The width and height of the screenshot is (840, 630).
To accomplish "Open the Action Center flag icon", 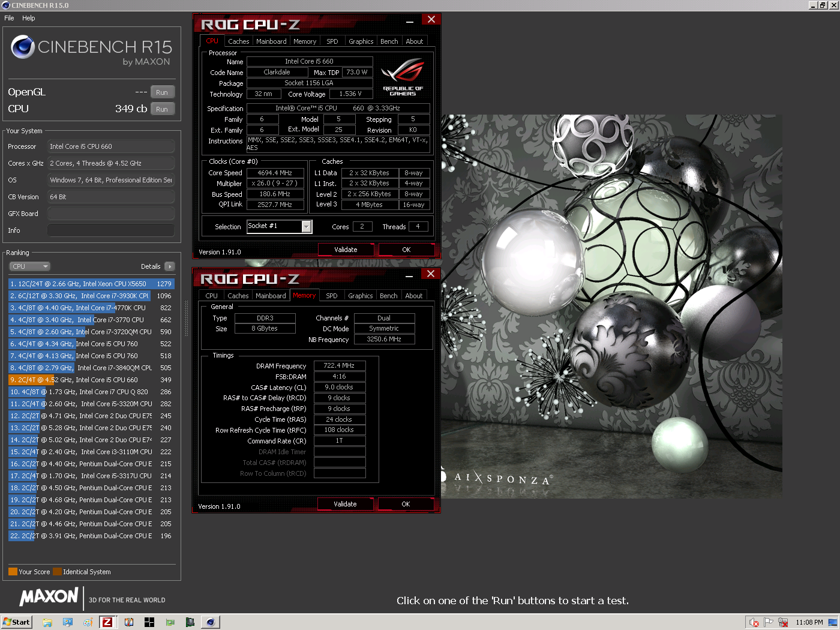I will pos(769,622).
